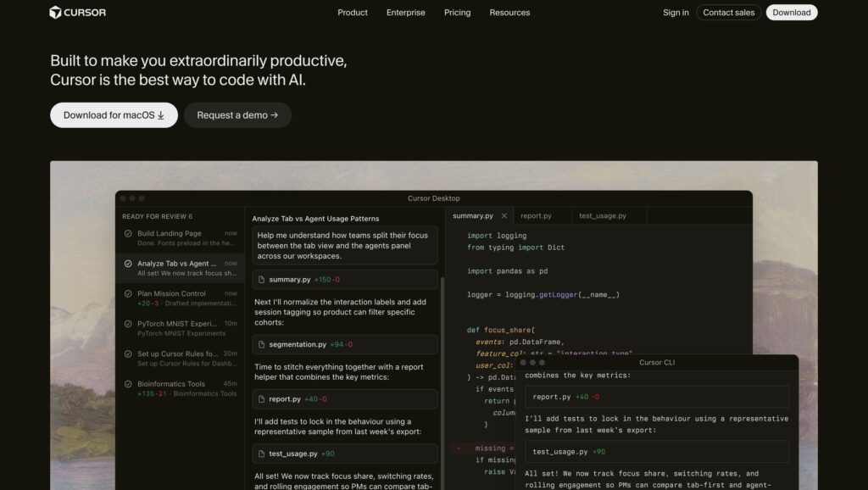Screen dimensions: 868x490
Task: Click the READY FOR REVIEW 6 heading
Action: [x=157, y=216]
